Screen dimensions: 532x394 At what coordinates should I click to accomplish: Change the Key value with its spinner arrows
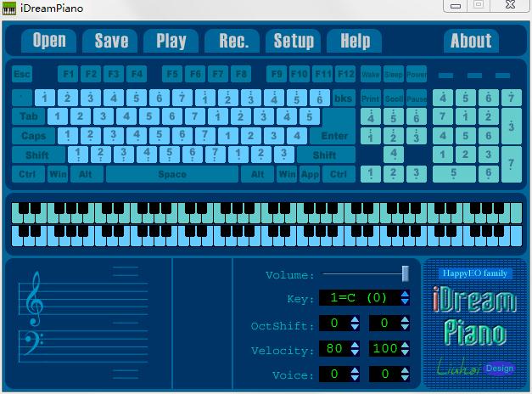405,299
